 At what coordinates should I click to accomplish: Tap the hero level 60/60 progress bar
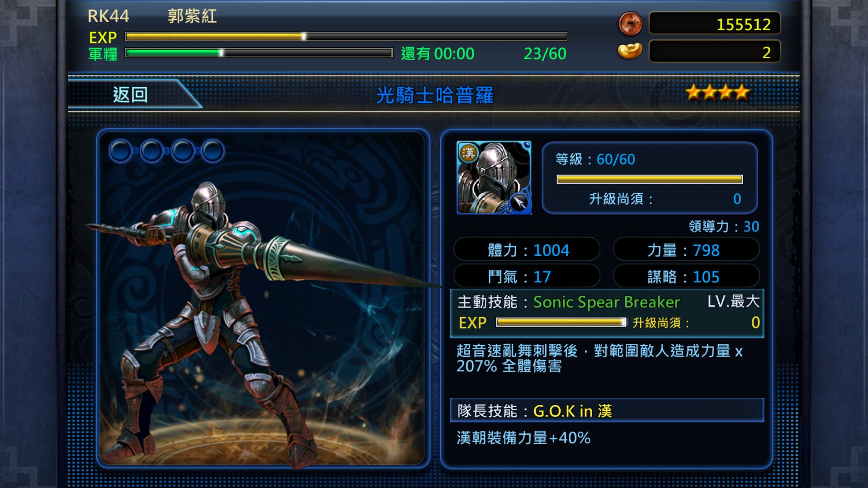(x=650, y=179)
